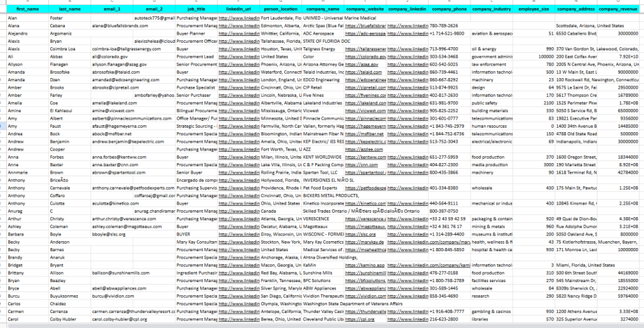Select the job title cell 'Bilingual Procurement' for Amine
This screenshot has width=644, height=328.
196,111
